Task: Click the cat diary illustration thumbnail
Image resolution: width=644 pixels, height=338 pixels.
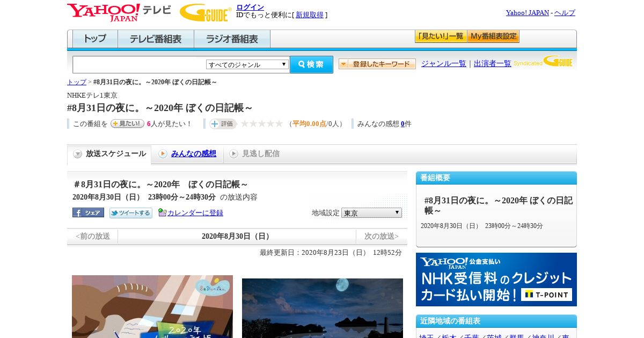Action: (152, 306)
